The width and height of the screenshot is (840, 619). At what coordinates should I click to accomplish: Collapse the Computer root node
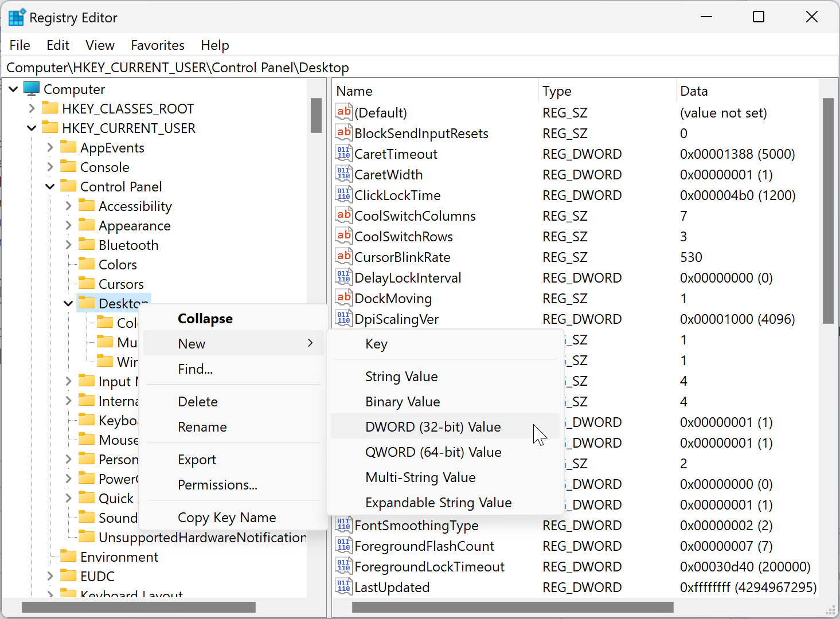tap(13, 89)
